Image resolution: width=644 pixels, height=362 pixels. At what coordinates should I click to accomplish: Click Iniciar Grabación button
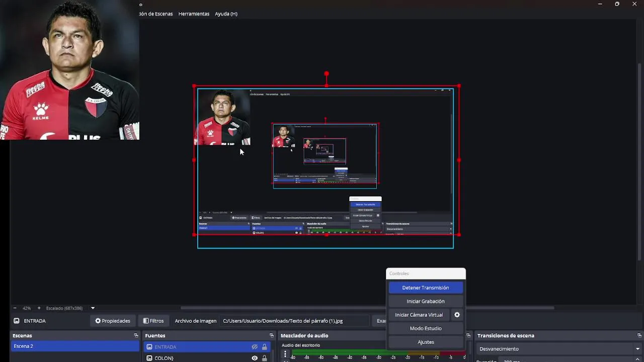click(426, 301)
